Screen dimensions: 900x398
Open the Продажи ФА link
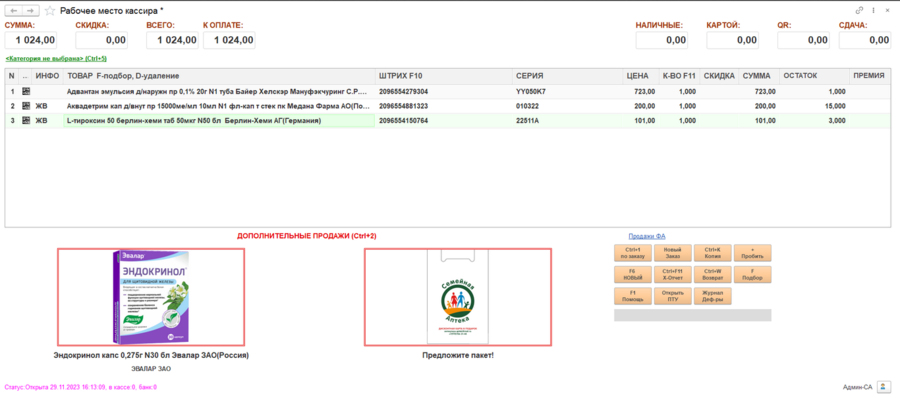646,236
